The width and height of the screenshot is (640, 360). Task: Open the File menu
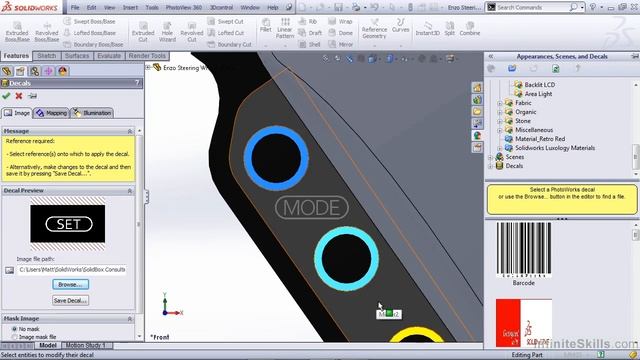tap(75, 7)
